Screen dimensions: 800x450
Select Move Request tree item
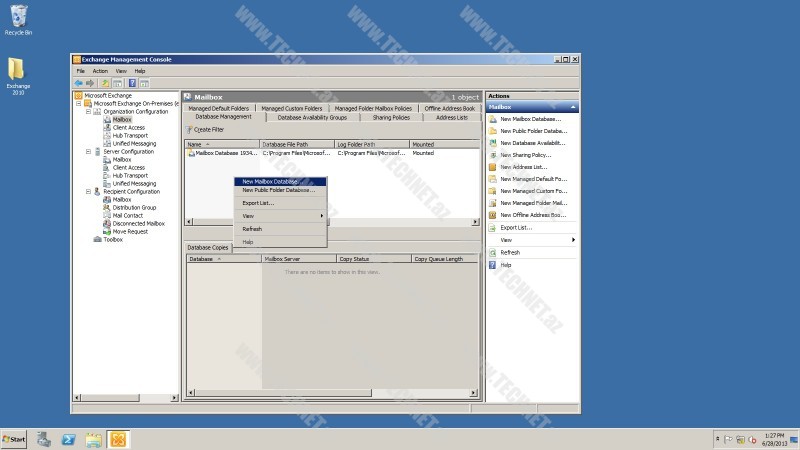(130, 232)
